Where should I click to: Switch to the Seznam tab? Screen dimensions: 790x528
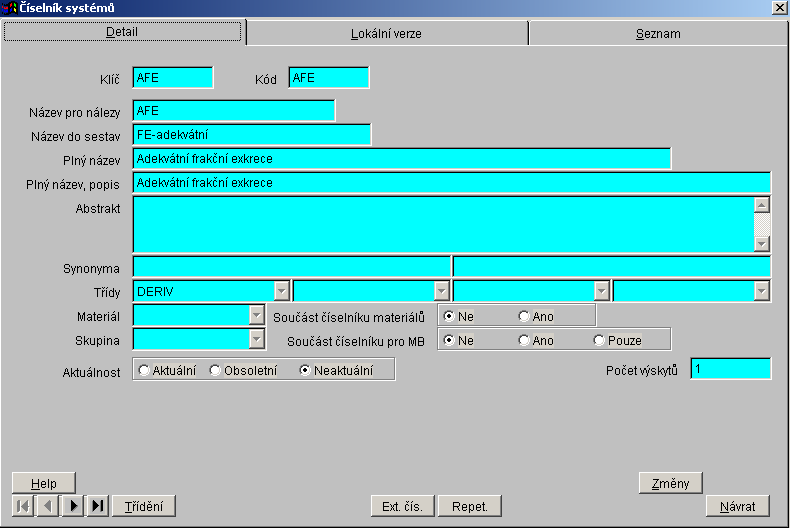[x=658, y=33]
